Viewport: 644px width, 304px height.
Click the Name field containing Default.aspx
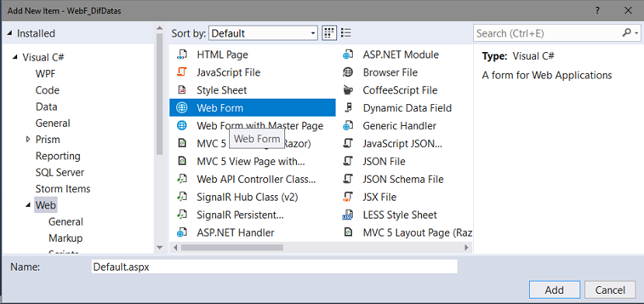click(274, 267)
